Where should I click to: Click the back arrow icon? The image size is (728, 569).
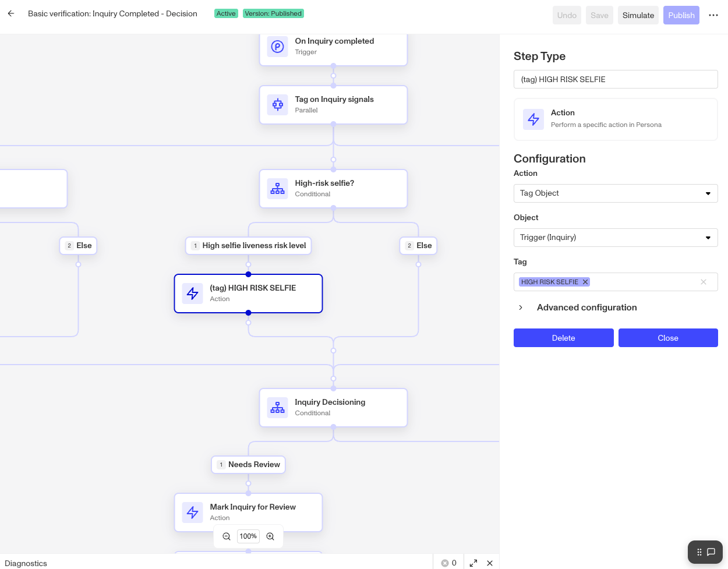pos(11,13)
